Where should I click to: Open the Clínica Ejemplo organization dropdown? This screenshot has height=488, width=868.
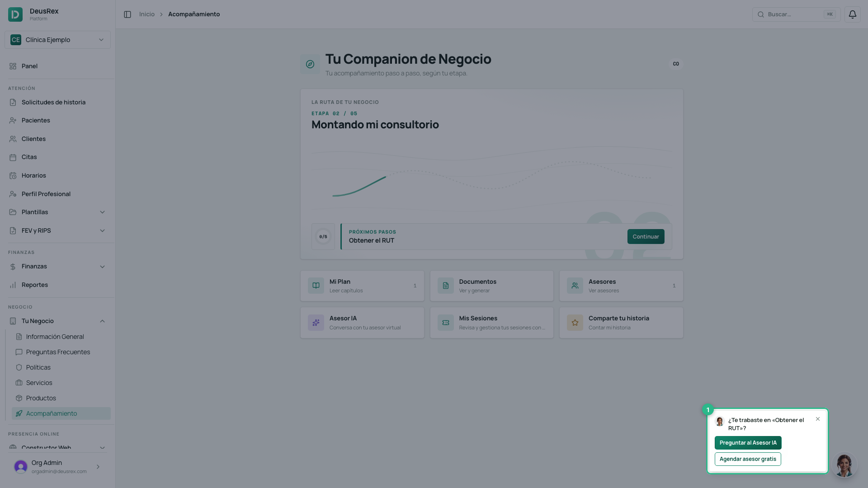pyautogui.click(x=57, y=40)
